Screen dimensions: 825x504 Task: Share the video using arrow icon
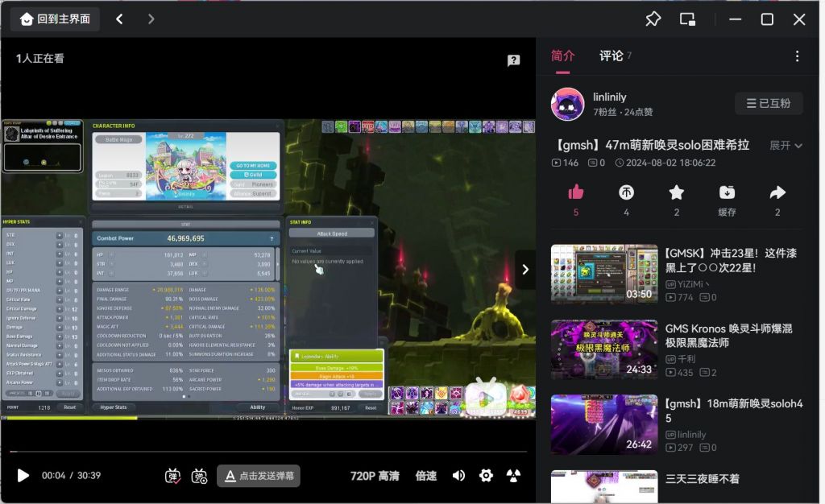click(777, 192)
